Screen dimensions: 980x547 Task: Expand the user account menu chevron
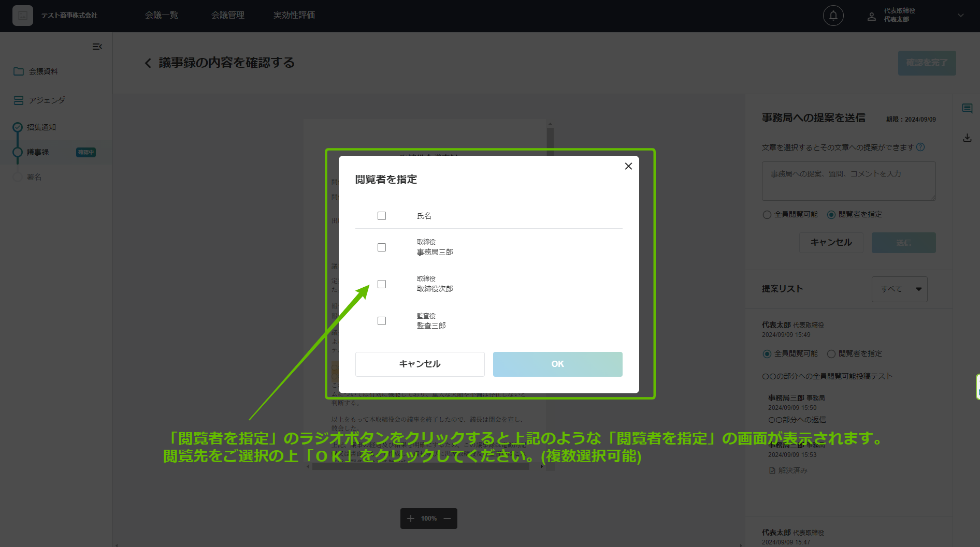tap(960, 16)
